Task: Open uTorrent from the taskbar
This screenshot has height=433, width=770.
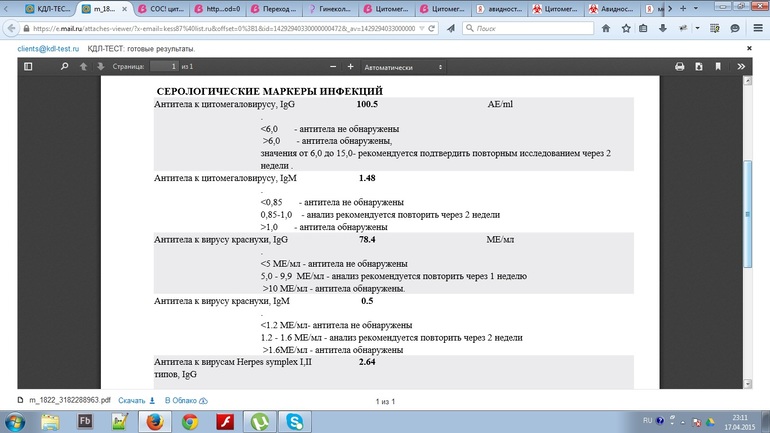Action: click(260, 422)
